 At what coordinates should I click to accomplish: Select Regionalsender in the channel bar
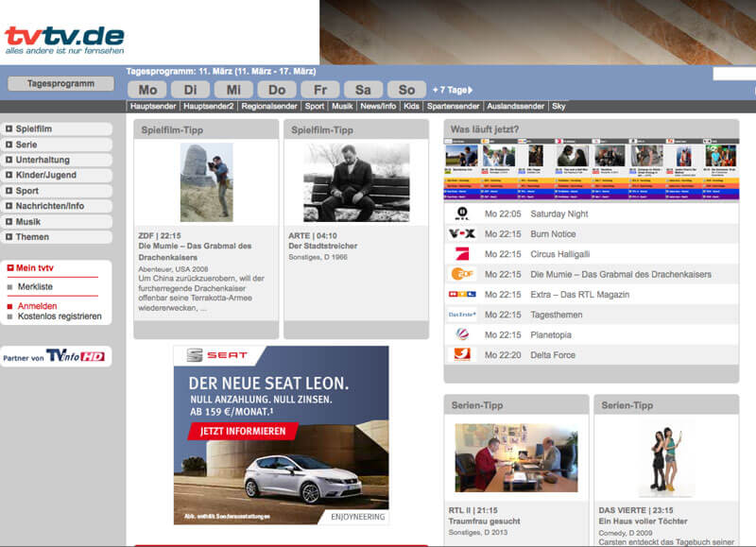(x=269, y=106)
